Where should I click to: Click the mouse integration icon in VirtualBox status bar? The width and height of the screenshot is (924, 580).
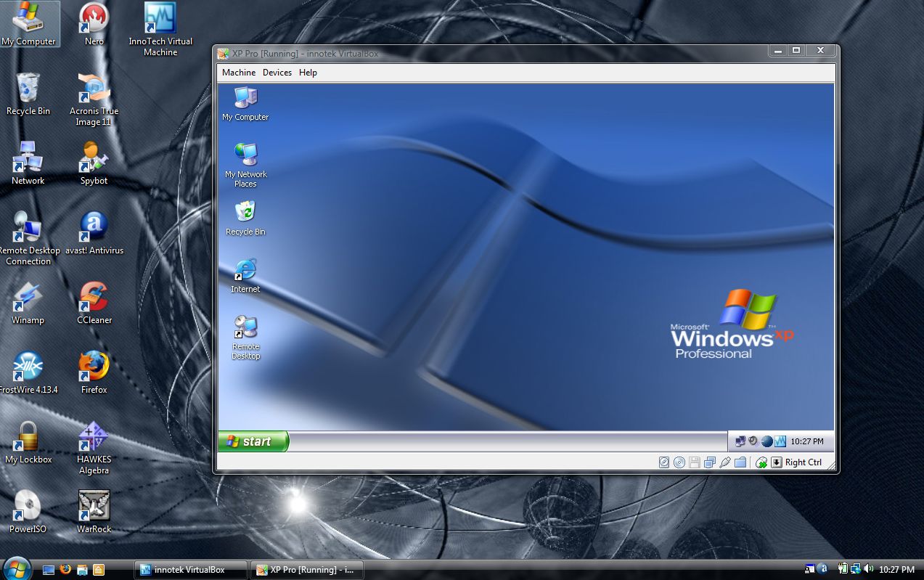click(x=761, y=462)
